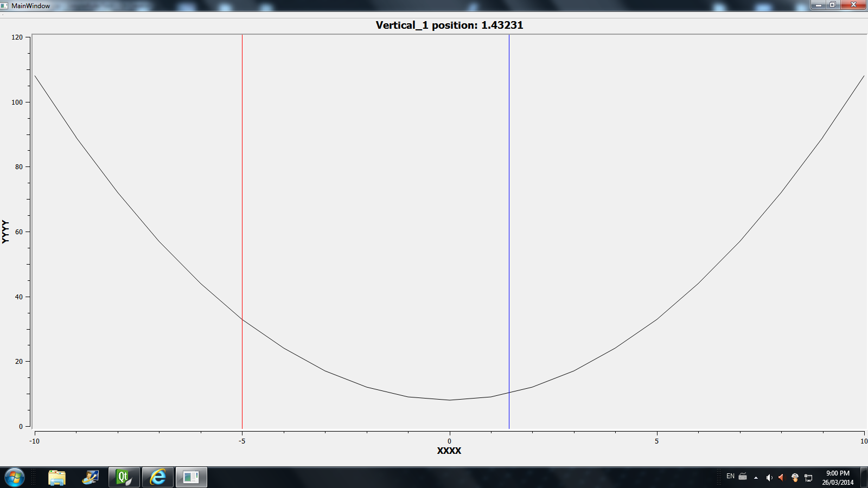Viewport: 868px width, 488px height.
Task: Click the y-axis tick label 20
Action: (x=19, y=362)
